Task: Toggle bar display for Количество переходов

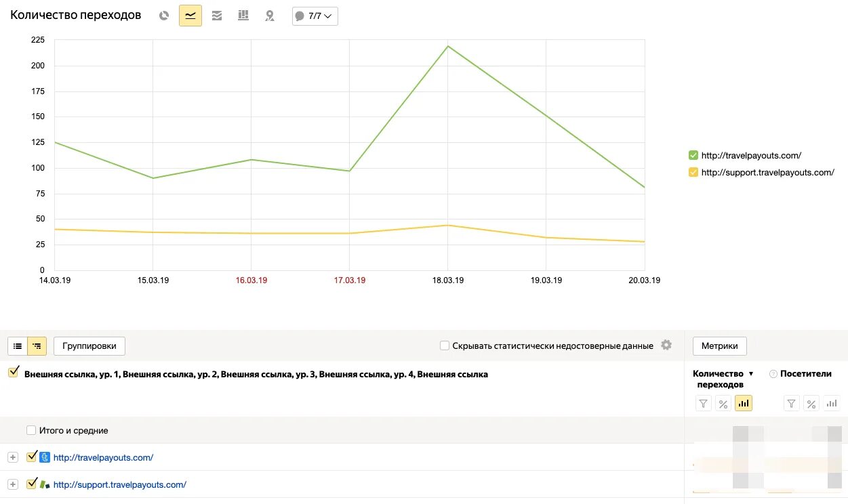Action: click(744, 404)
